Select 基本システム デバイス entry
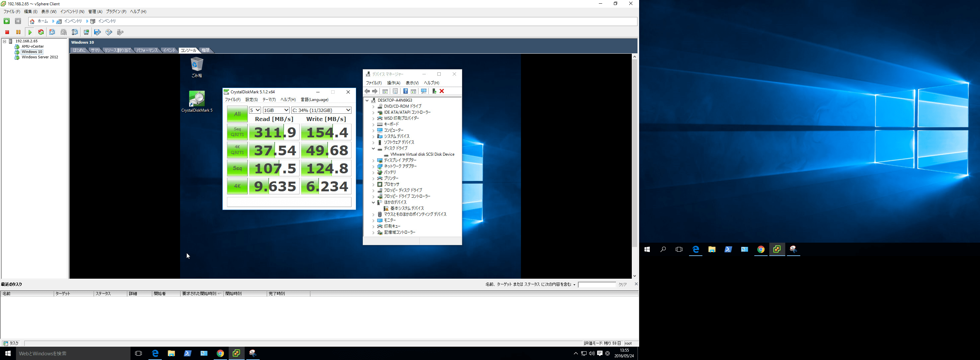This screenshot has width=980, height=360. (x=407, y=208)
